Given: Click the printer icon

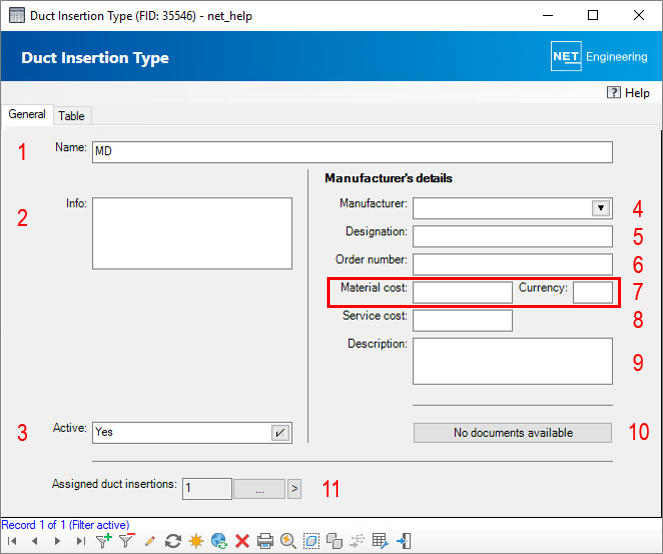Looking at the screenshot, I should 265,541.
